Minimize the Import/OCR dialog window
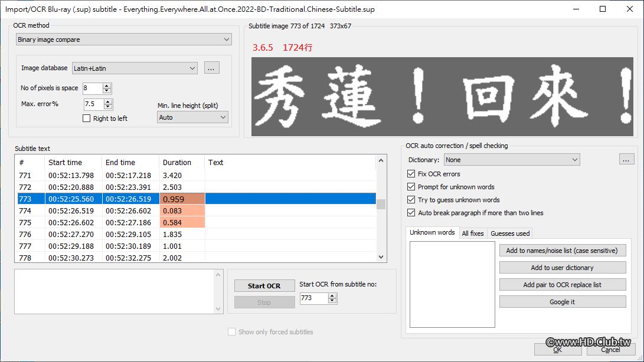This screenshot has width=644, height=362. point(576,9)
